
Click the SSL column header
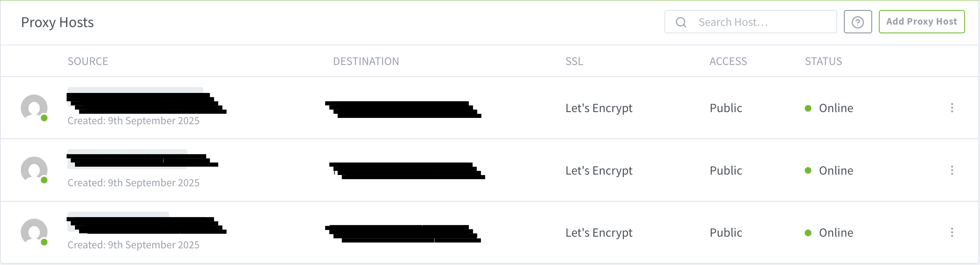574,61
